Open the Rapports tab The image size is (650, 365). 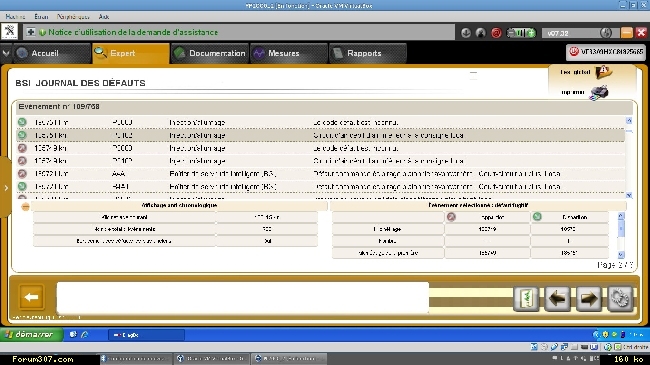point(367,53)
